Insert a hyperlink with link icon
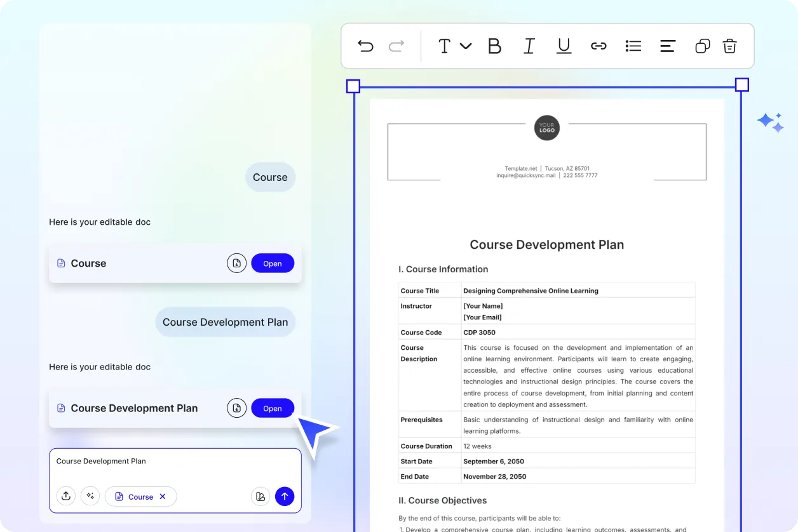Viewport: 798px width, 532px height. coord(598,46)
